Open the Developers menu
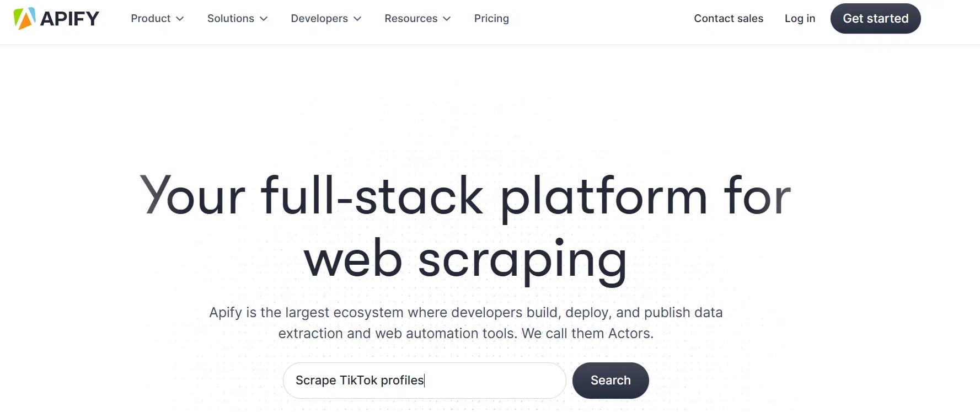980x412 pixels. point(326,18)
